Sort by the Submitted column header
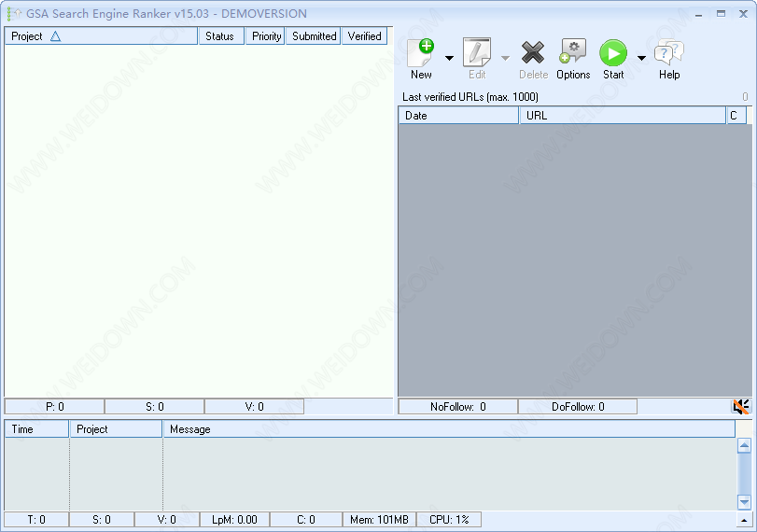Viewport: 757px width, 532px height. (314, 36)
